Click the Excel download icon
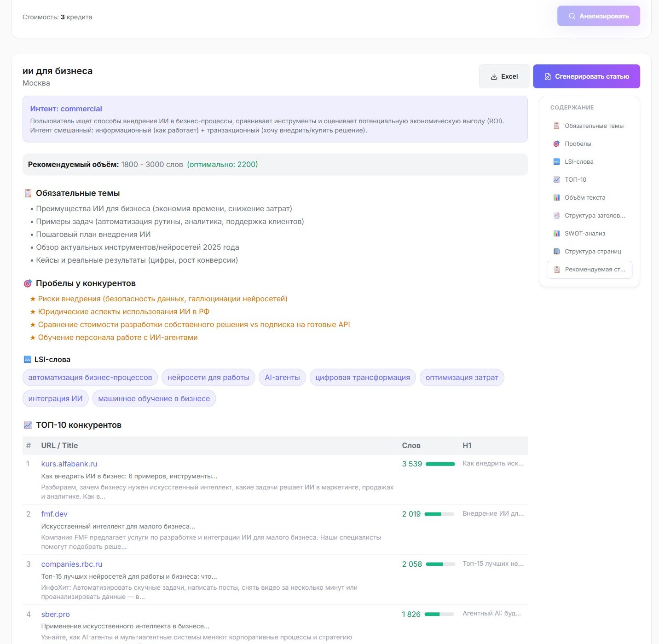The height and width of the screenshot is (644, 659). coord(494,77)
